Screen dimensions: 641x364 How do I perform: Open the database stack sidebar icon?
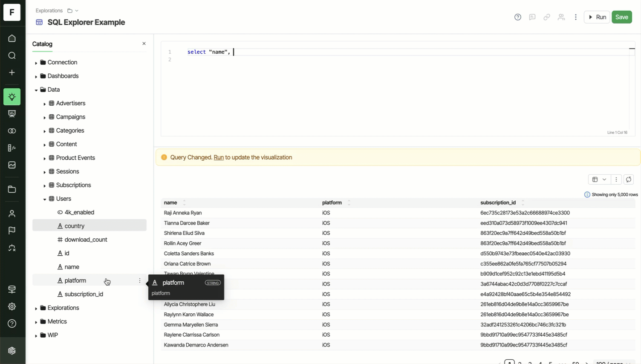12,289
